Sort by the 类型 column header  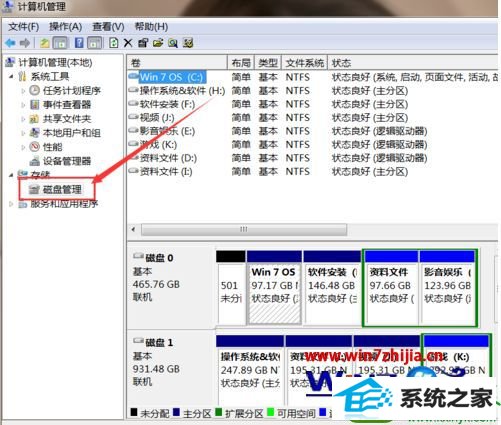click(268, 63)
